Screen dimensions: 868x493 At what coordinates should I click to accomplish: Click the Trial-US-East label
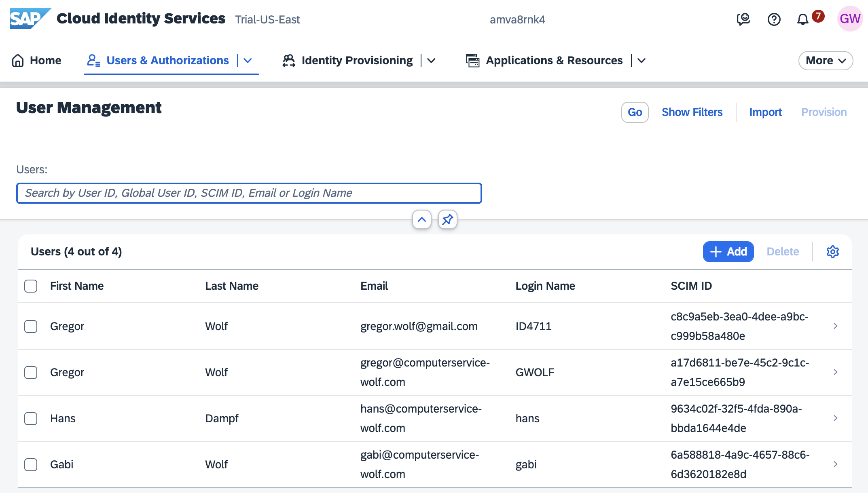pyautogui.click(x=267, y=19)
